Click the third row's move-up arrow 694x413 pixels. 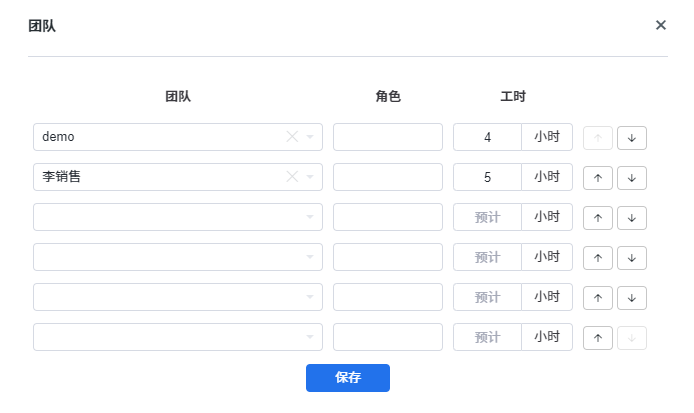598,218
